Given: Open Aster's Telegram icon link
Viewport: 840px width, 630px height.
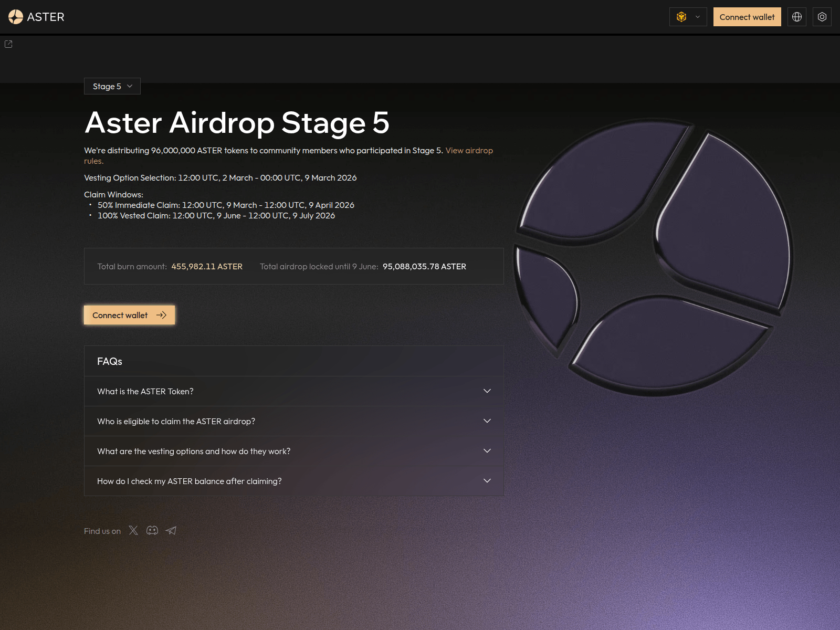Looking at the screenshot, I should click(x=171, y=530).
